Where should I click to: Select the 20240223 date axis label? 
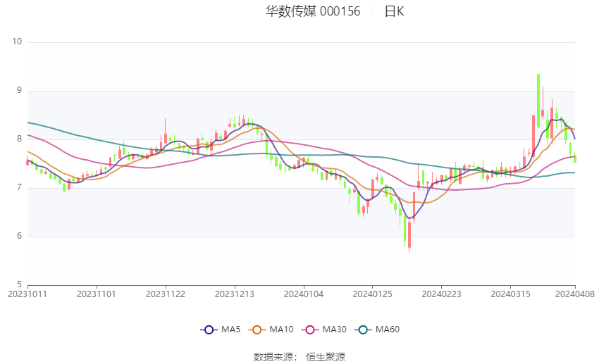coord(440,294)
